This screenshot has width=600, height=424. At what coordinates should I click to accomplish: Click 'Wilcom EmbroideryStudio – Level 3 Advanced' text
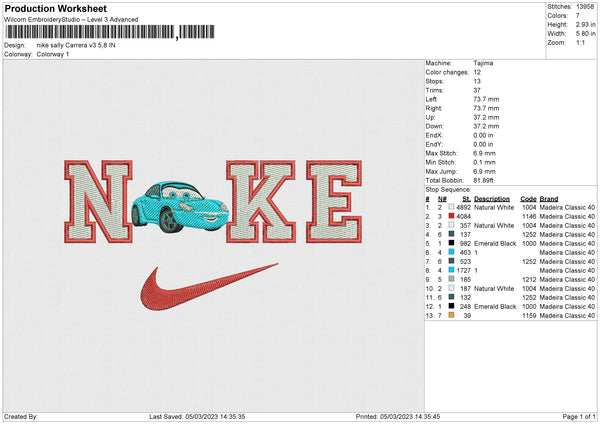(71, 20)
